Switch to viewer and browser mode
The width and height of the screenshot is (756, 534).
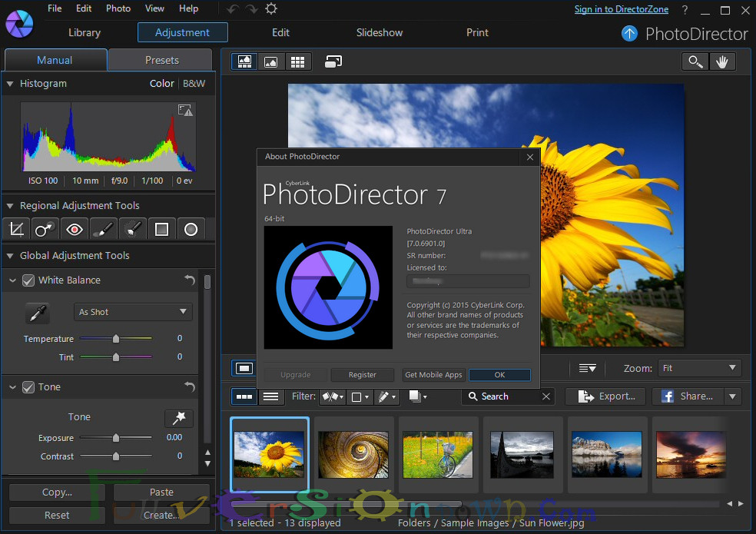(244, 61)
